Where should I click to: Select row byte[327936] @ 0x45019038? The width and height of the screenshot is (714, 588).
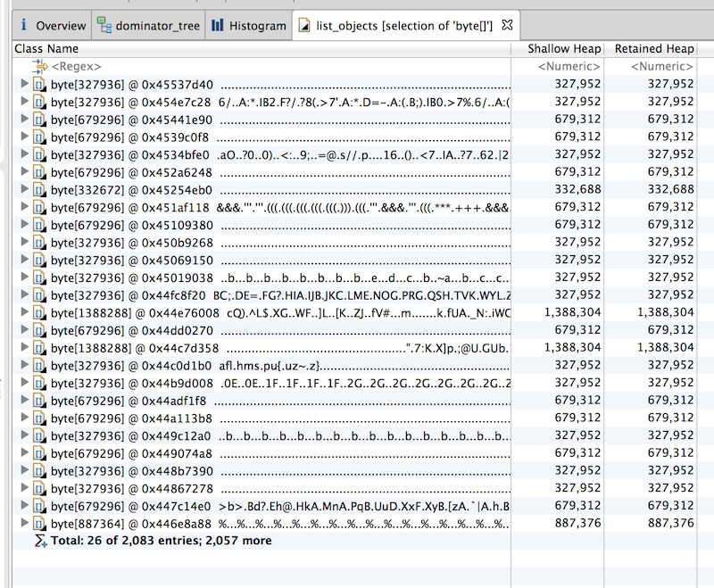click(x=354, y=277)
